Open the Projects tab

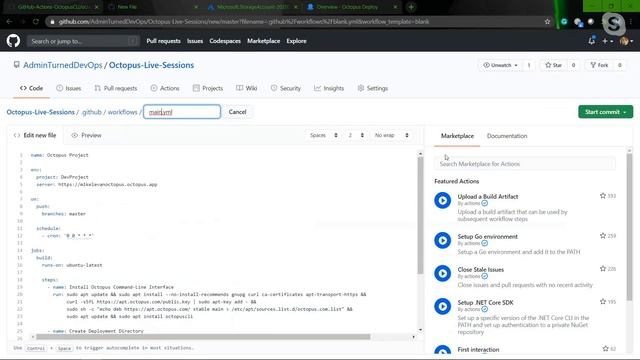tap(208, 88)
